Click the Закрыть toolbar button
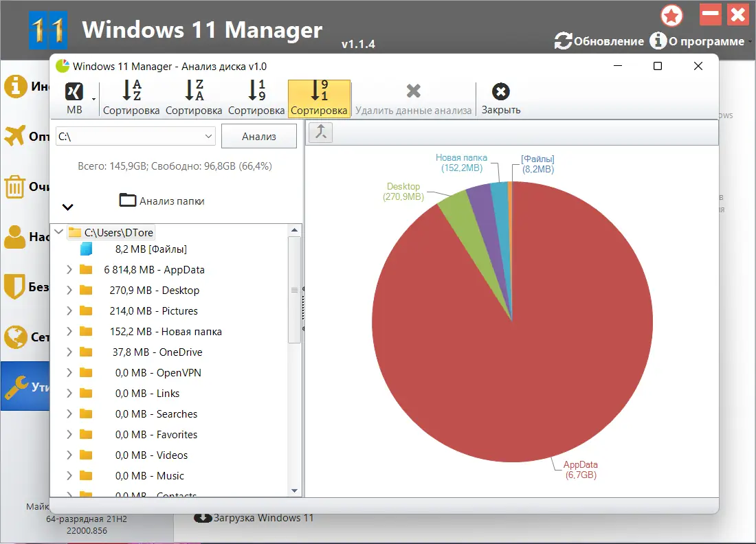756x544 pixels. [x=501, y=98]
